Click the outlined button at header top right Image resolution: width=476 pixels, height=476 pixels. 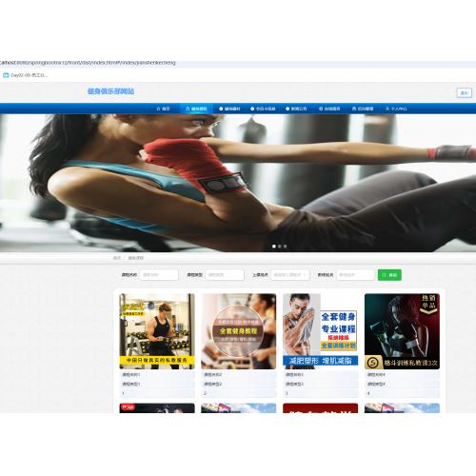pyautogui.click(x=464, y=92)
